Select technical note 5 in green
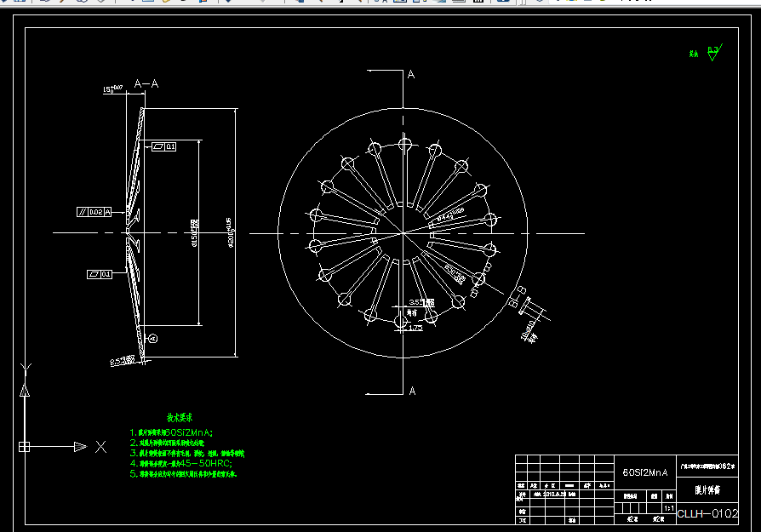The image size is (761, 532). click(183, 474)
